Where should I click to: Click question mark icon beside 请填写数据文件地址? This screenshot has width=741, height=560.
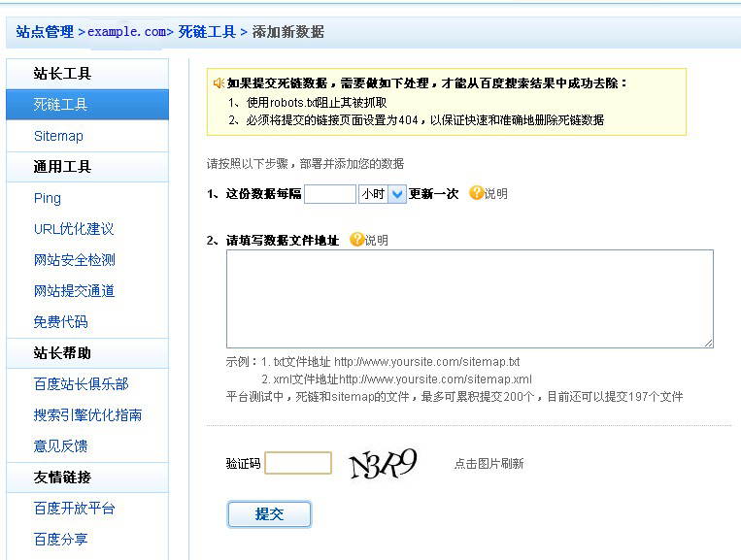tap(356, 240)
